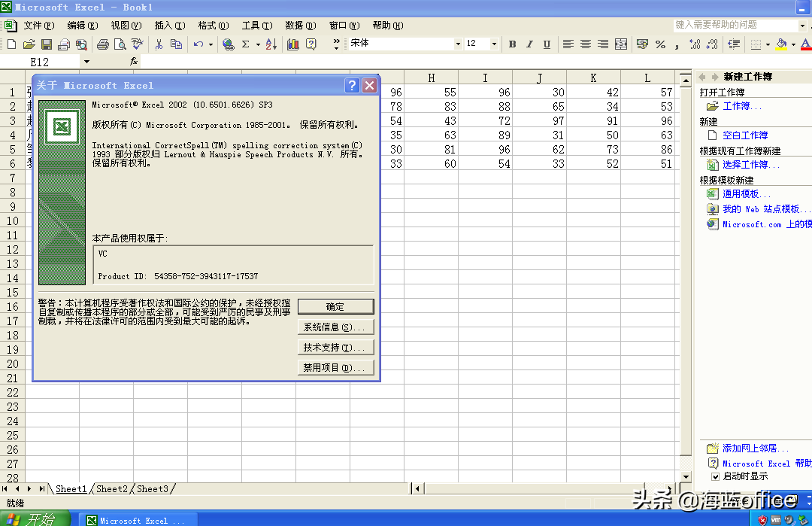Open the 视图(V) menu
This screenshot has height=526, width=812.
point(126,26)
